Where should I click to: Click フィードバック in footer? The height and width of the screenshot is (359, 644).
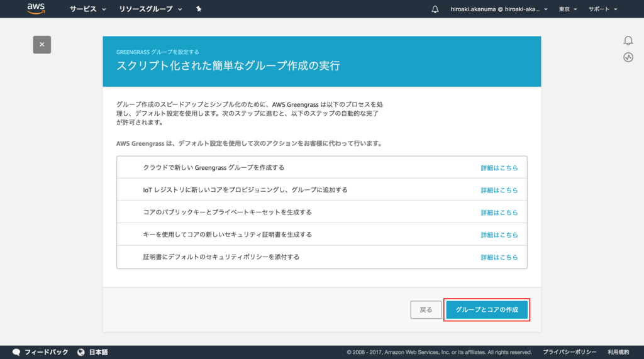click(47, 352)
